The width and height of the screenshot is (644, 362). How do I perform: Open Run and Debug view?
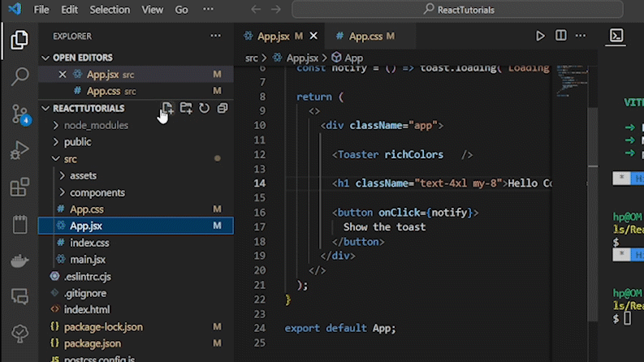[19, 150]
